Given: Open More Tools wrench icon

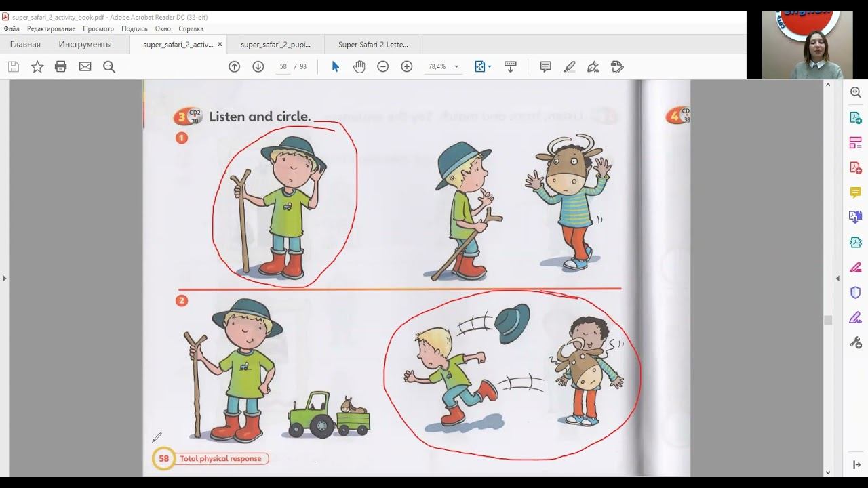Looking at the screenshot, I should (x=855, y=342).
